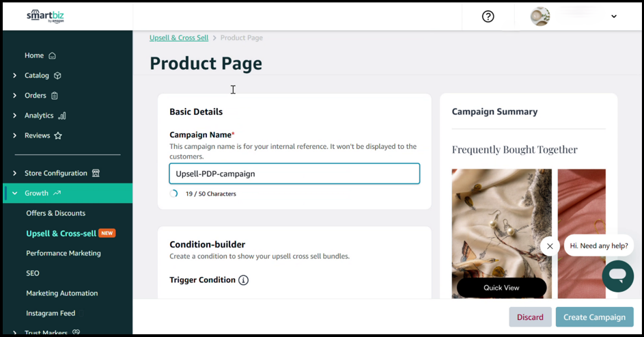Click the Smartbiz by Amazon logo
The width and height of the screenshot is (644, 337).
45,16
